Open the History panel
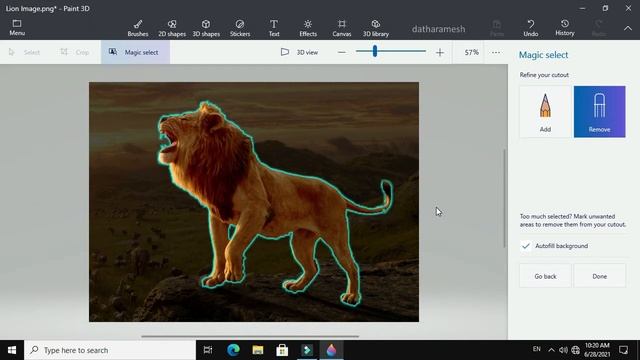Image resolution: width=640 pixels, height=360 pixels. point(565,27)
